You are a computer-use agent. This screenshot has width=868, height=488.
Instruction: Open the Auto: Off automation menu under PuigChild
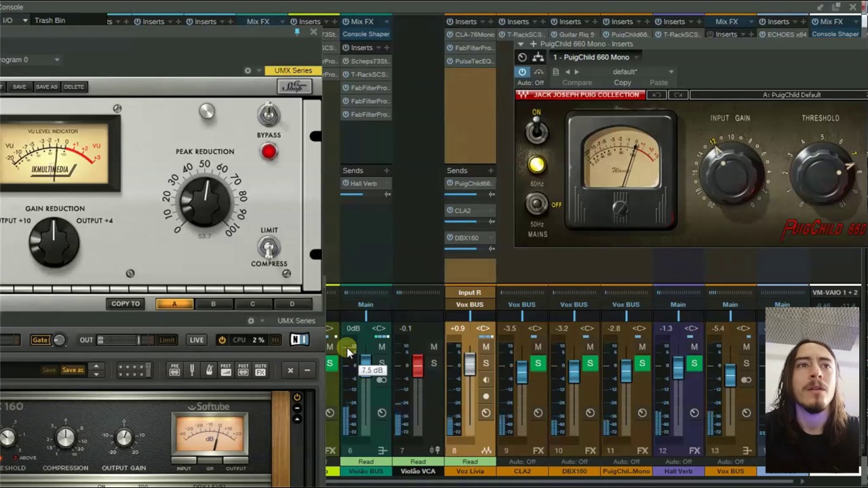(x=530, y=83)
